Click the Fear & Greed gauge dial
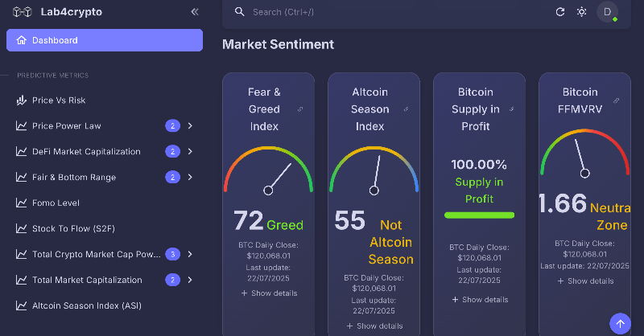 tap(268, 170)
